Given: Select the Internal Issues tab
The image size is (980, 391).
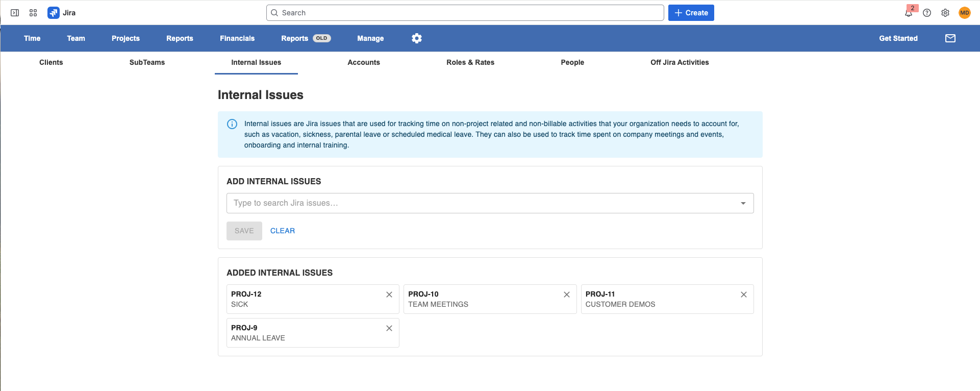Looking at the screenshot, I should click(x=256, y=62).
